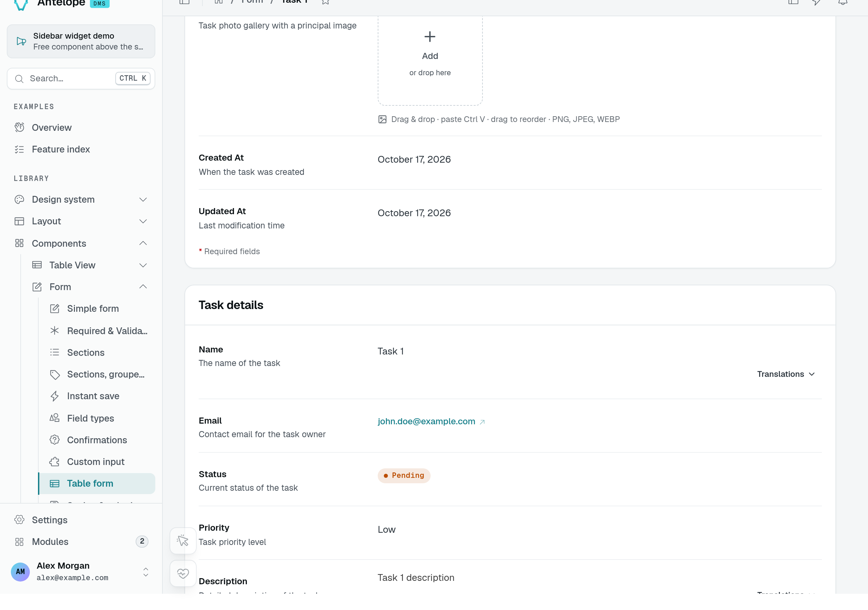Click the Instant save lightning icon
This screenshot has width=868, height=610.
[55, 396]
